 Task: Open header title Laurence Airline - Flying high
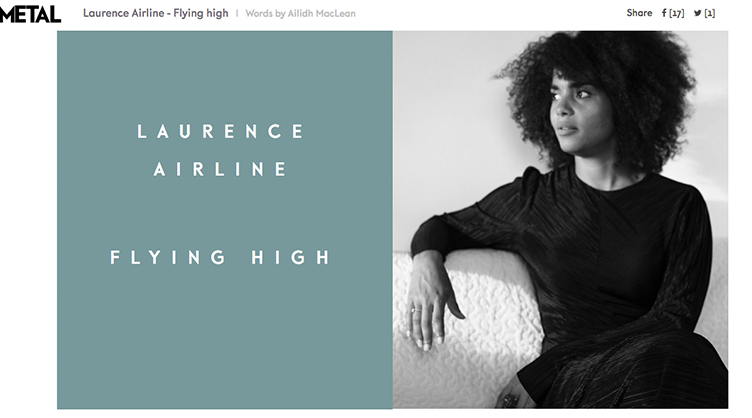coord(156,13)
